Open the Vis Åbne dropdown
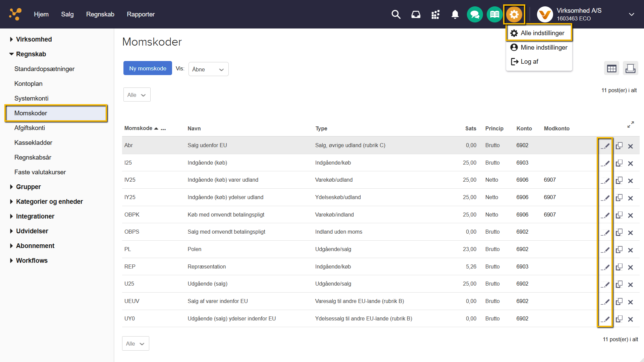 [208, 69]
